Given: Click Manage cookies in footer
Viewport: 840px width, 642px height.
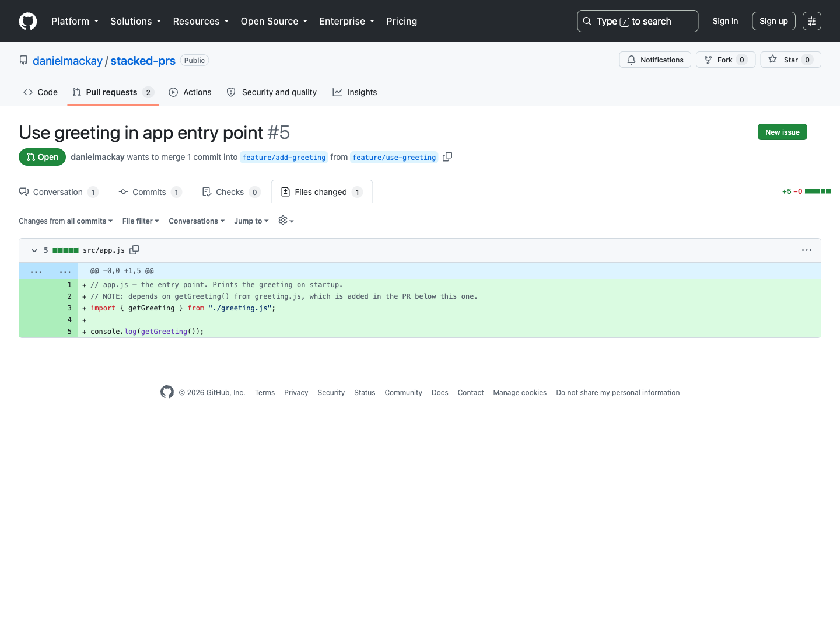Looking at the screenshot, I should 520,393.
